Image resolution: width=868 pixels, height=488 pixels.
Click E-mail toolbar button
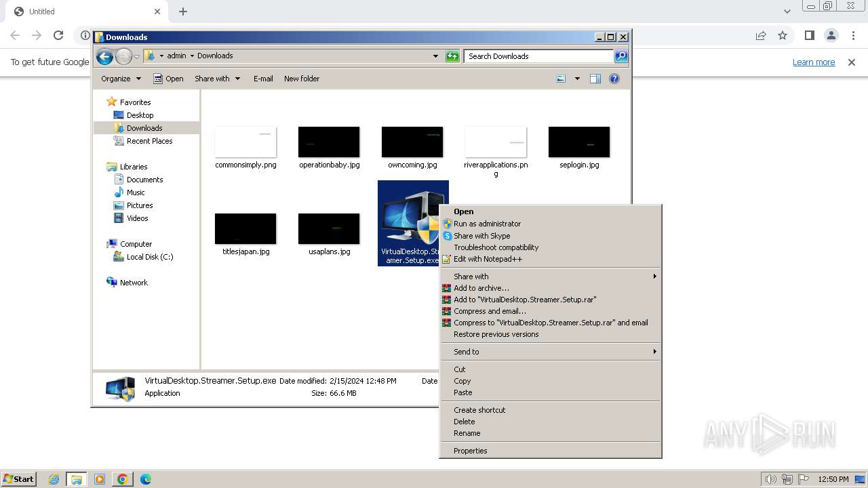click(x=263, y=79)
